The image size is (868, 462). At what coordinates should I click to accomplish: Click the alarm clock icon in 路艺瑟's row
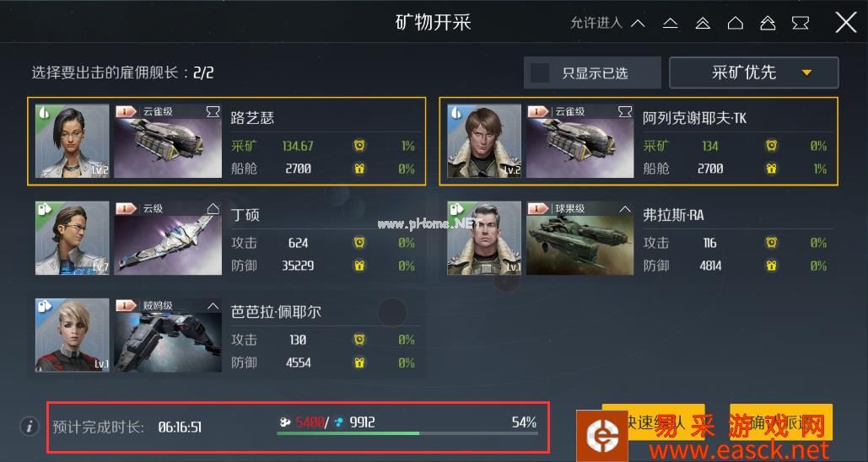[359, 146]
